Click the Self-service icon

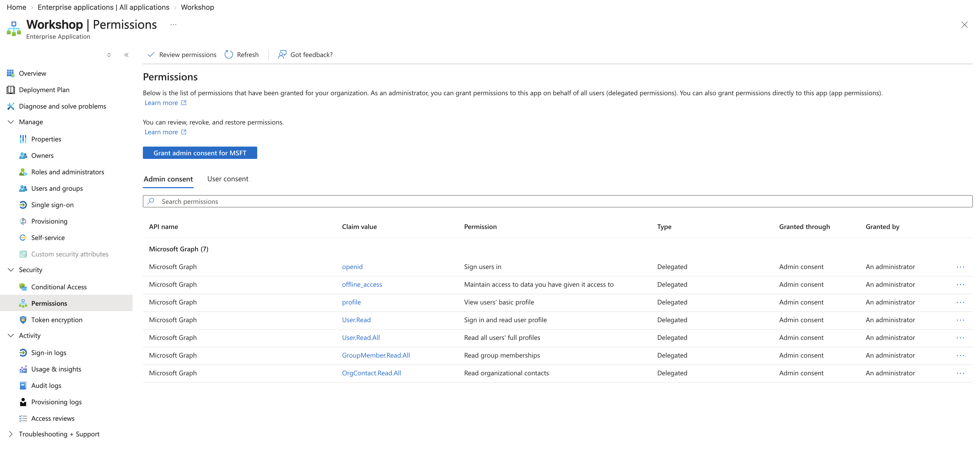(x=23, y=237)
